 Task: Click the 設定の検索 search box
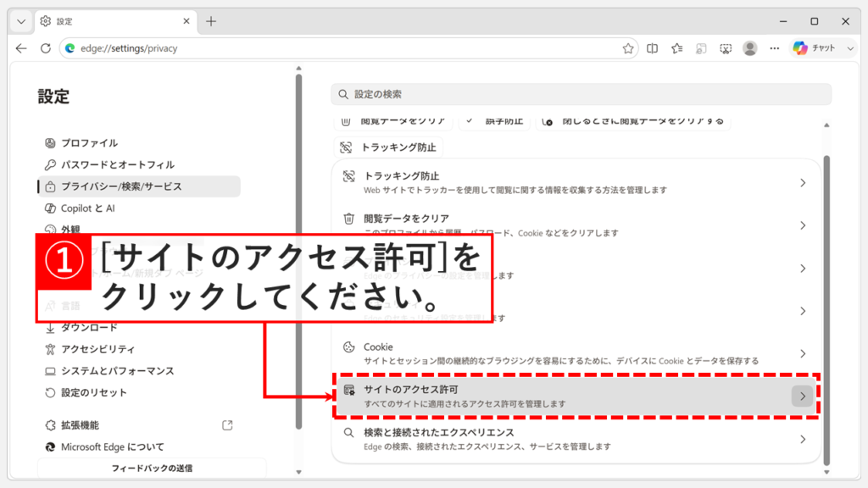tap(581, 94)
